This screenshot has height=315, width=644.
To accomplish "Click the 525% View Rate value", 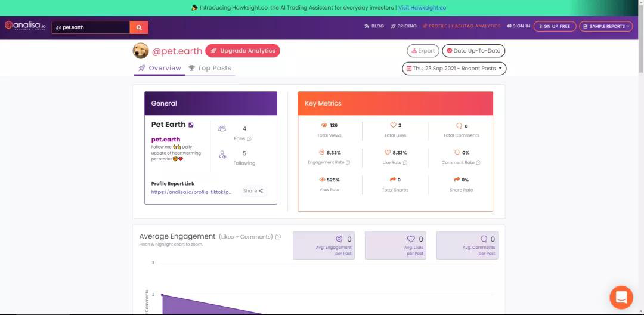I will click(333, 180).
